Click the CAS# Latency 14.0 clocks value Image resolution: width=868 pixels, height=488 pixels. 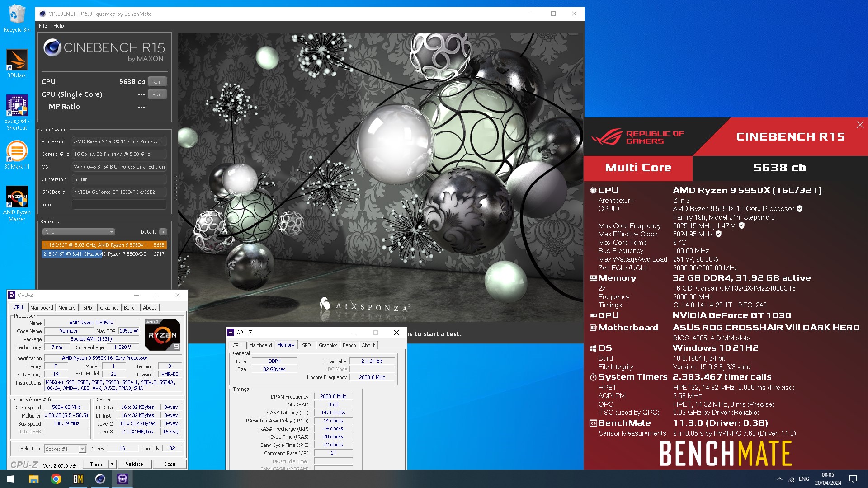point(333,413)
